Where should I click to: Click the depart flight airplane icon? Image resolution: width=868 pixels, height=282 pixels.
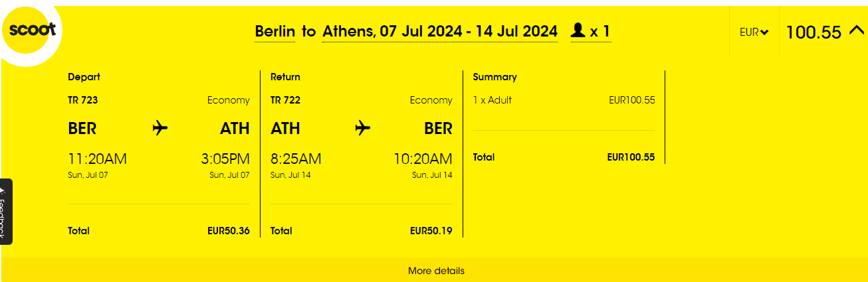(160, 127)
